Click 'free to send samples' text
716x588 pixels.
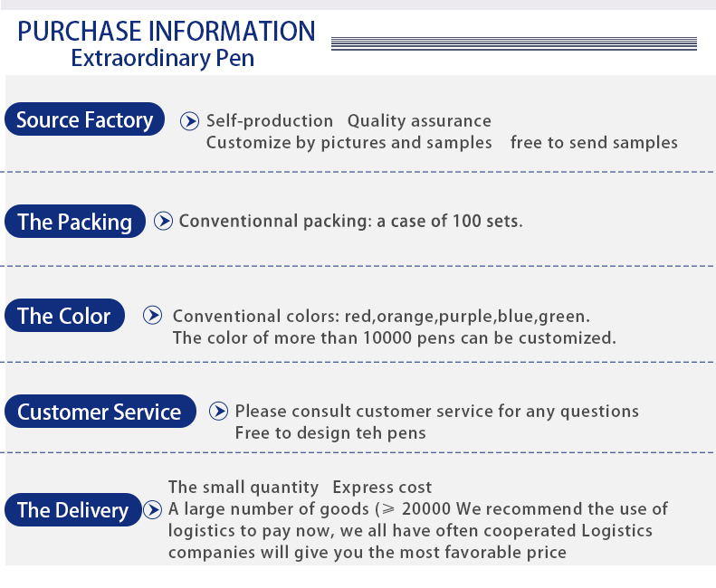pyautogui.click(x=594, y=143)
